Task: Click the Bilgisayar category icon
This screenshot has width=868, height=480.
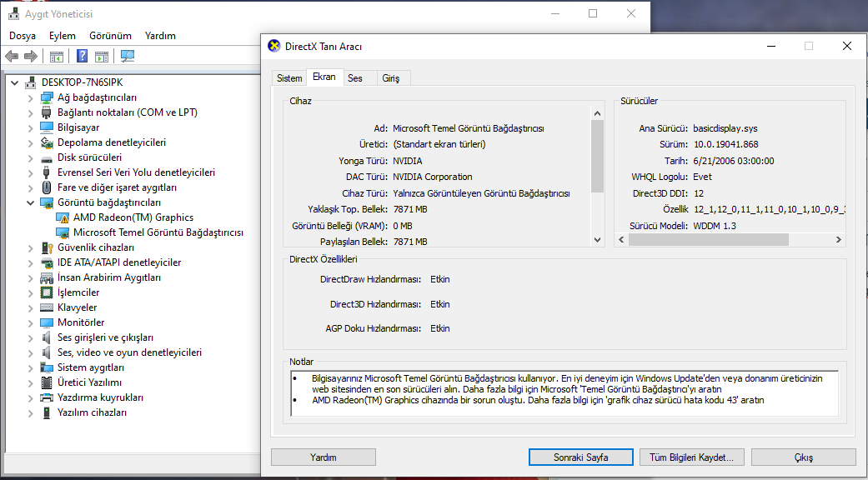Action: click(47, 127)
